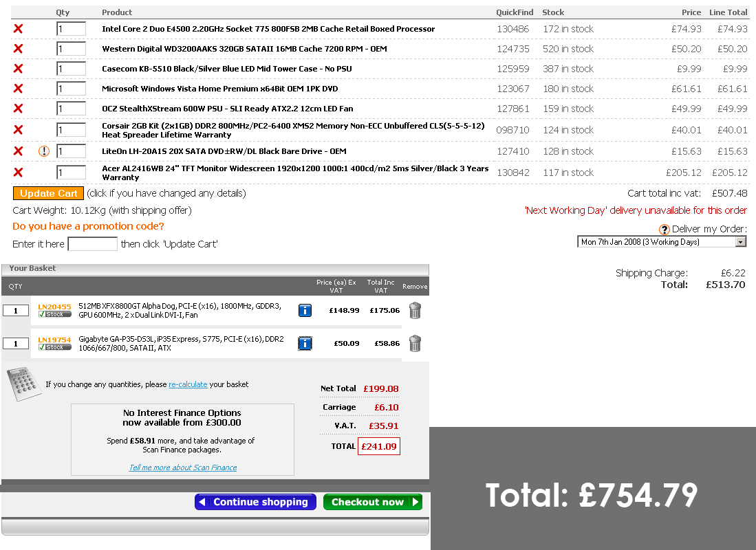Click Corsair 2GB Kit product description
This screenshot has width=756, height=550.
click(293, 130)
